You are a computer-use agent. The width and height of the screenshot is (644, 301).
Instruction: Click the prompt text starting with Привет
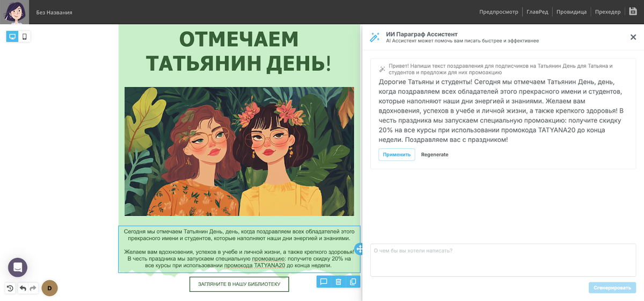click(x=501, y=69)
